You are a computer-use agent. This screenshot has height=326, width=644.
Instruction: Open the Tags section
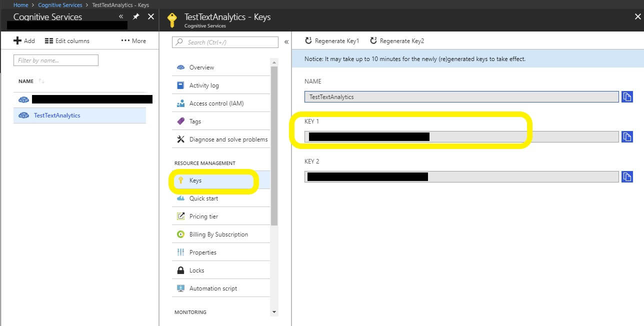pyautogui.click(x=221, y=121)
